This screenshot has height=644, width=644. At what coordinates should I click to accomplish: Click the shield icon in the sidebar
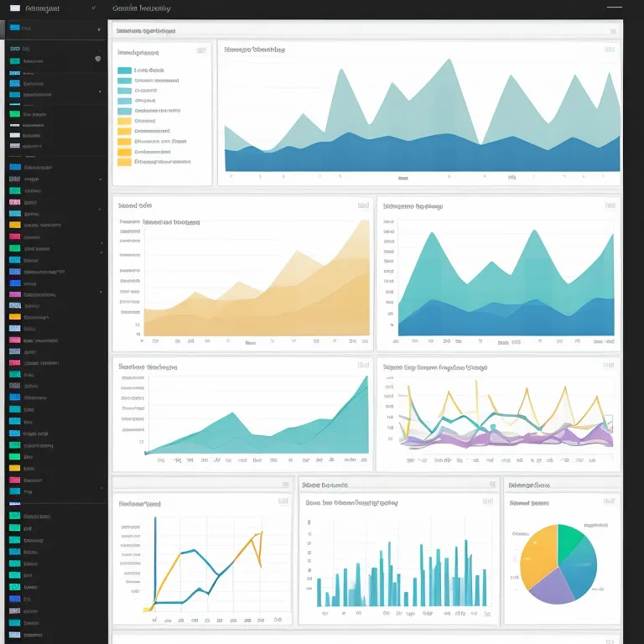(98, 59)
